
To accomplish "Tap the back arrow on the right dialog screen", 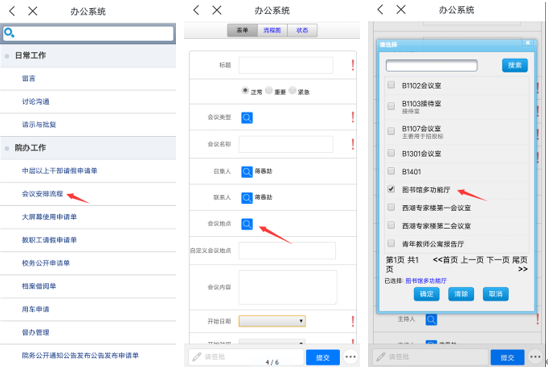I will click(380, 9).
